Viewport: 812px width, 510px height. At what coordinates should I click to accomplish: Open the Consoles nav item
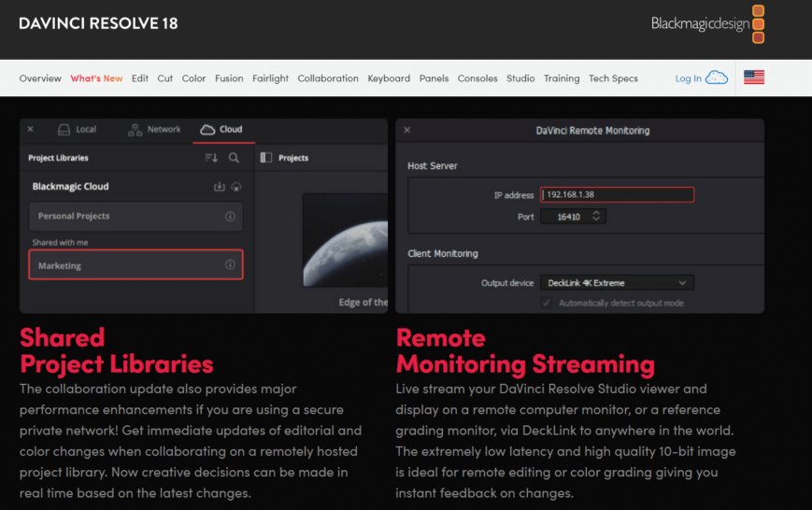click(477, 78)
